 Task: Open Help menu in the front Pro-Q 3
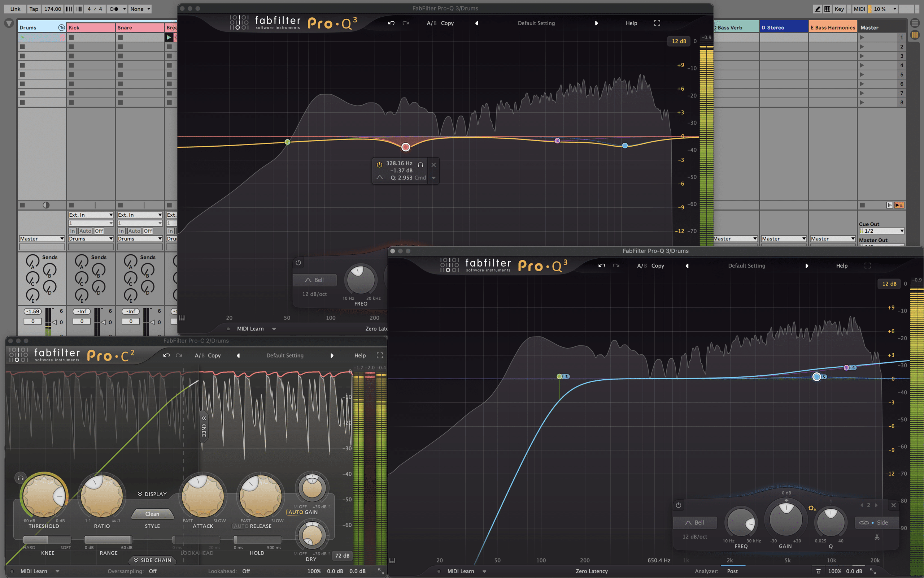[842, 265]
